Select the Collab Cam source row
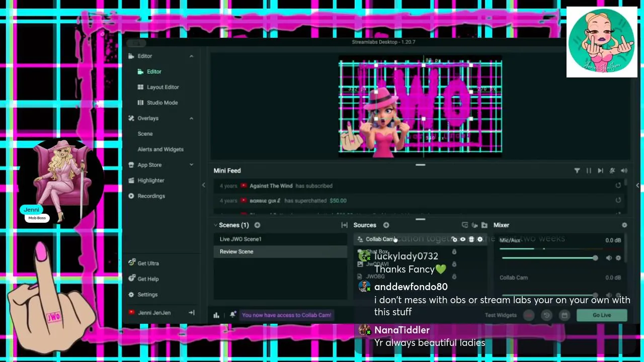This screenshot has width=644, height=362. (420, 239)
